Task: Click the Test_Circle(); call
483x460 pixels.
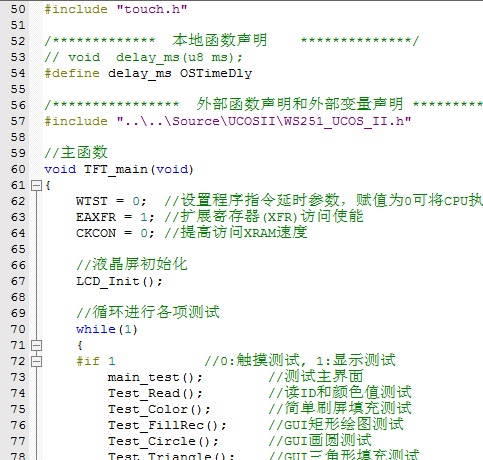Action: click(x=163, y=441)
